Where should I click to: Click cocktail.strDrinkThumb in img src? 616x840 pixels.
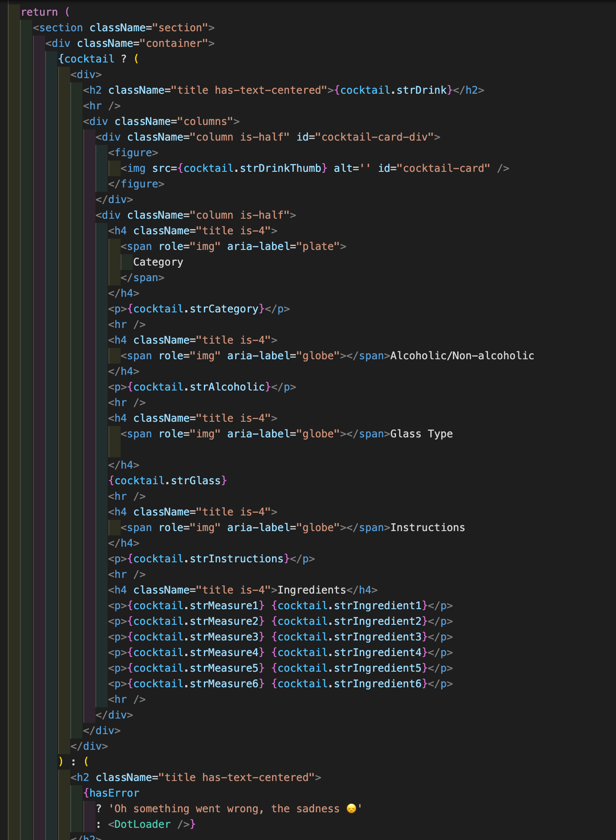252,168
